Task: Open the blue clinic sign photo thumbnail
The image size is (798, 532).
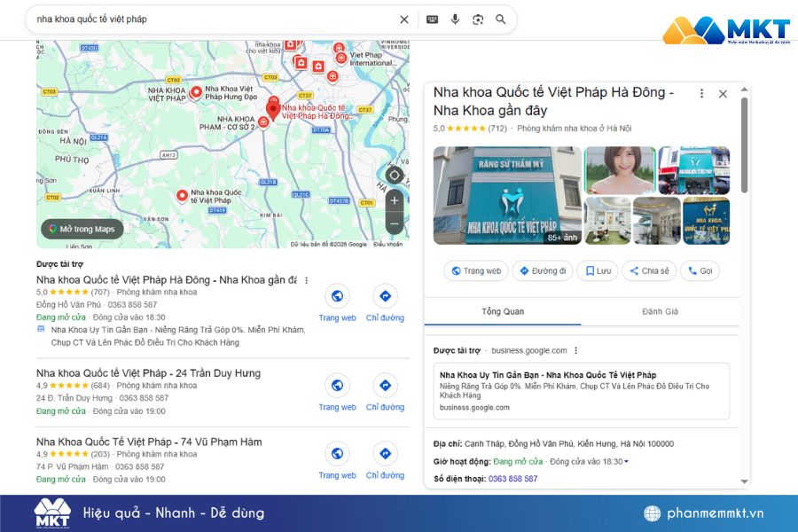Action: click(706, 221)
